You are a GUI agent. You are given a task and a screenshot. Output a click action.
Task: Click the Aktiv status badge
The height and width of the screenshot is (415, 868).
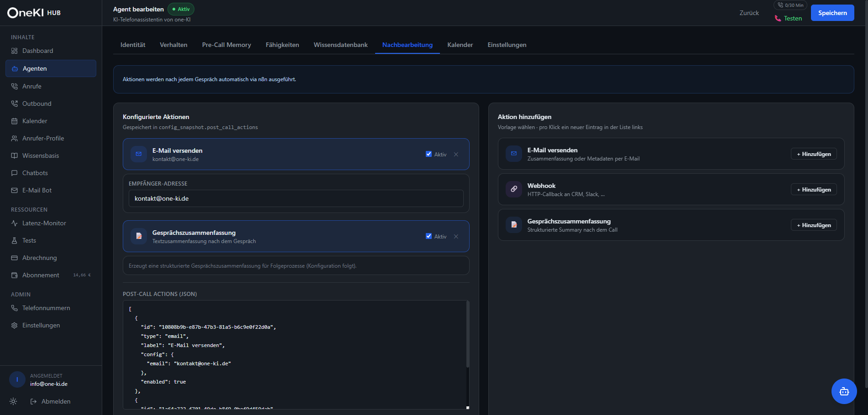tap(181, 9)
